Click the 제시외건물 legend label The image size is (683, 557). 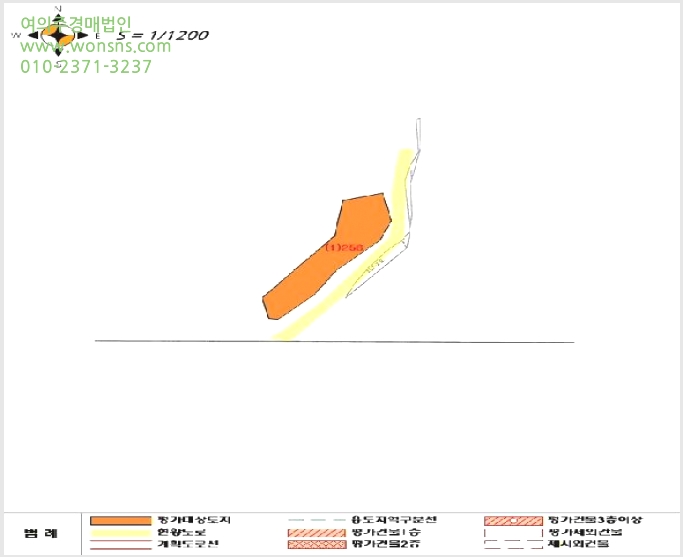(x=578, y=544)
